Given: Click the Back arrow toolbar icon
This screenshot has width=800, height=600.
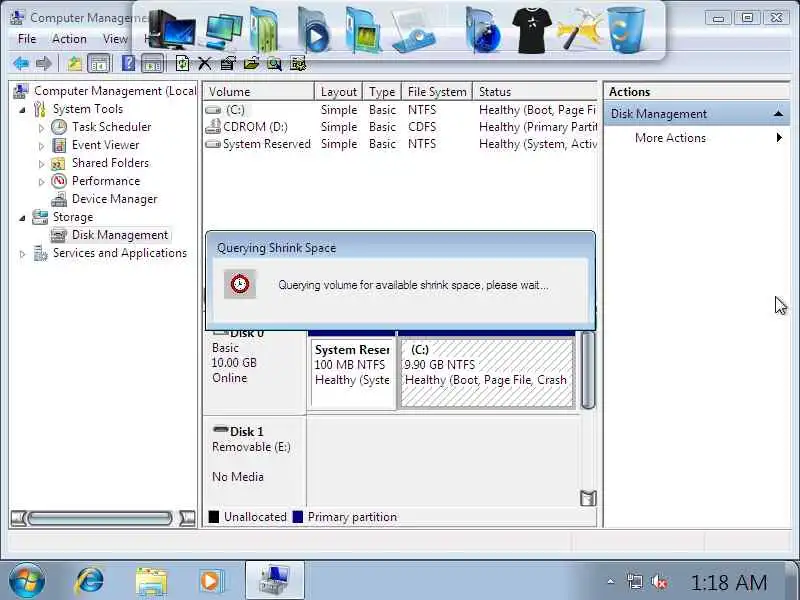Looking at the screenshot, I should click(x=20, y=64).
